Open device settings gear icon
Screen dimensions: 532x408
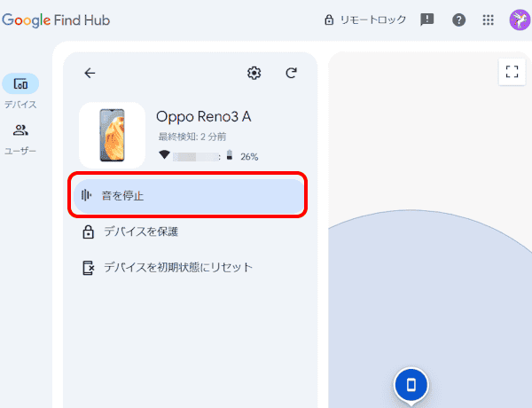pos(254,74)
